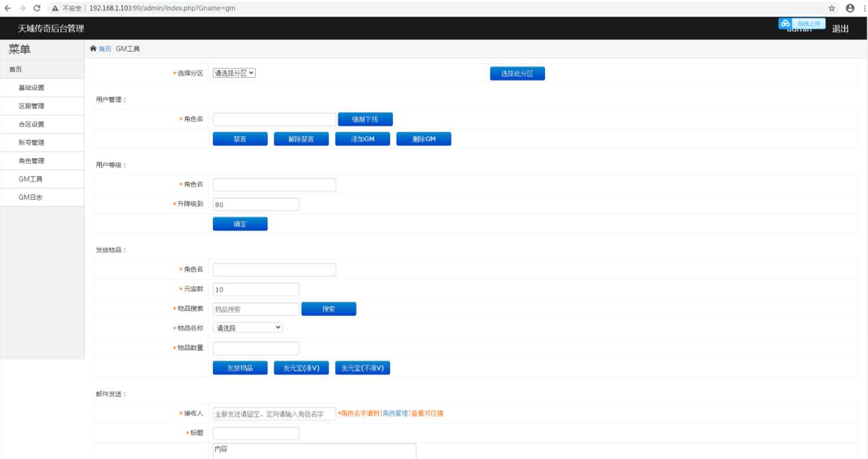Open the 请选择分区 partition dropdown
868x459 pixels.
234,73
